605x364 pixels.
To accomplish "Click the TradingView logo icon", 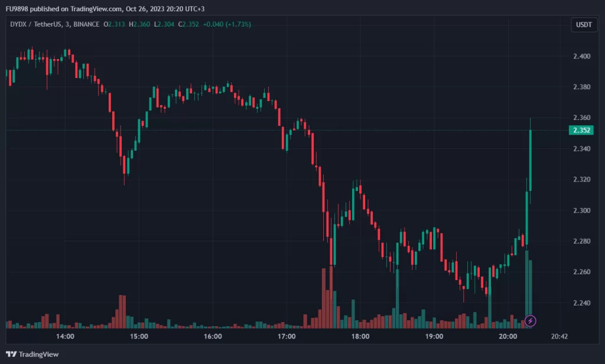I will click(11, 354).
